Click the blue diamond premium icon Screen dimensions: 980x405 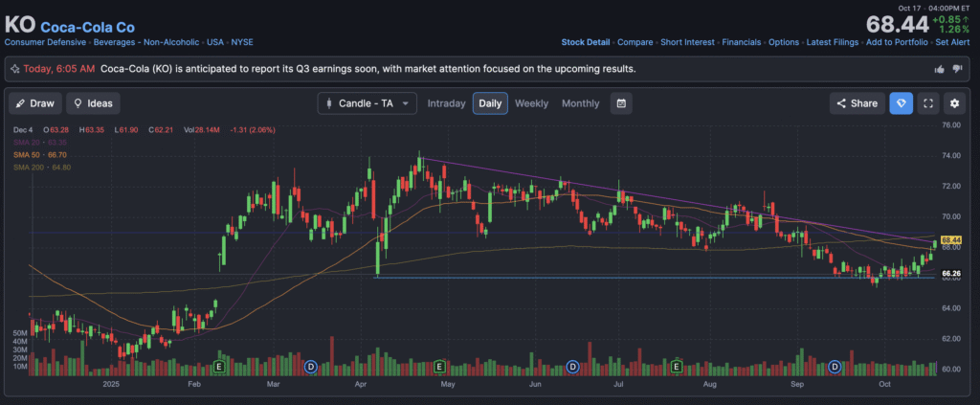pos(900,103)
